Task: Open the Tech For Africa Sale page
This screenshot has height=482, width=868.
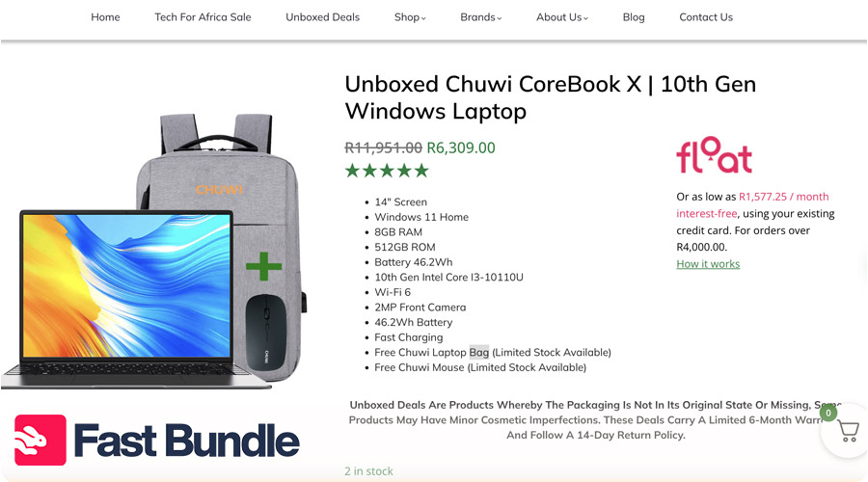Action: tap(203, 17)
